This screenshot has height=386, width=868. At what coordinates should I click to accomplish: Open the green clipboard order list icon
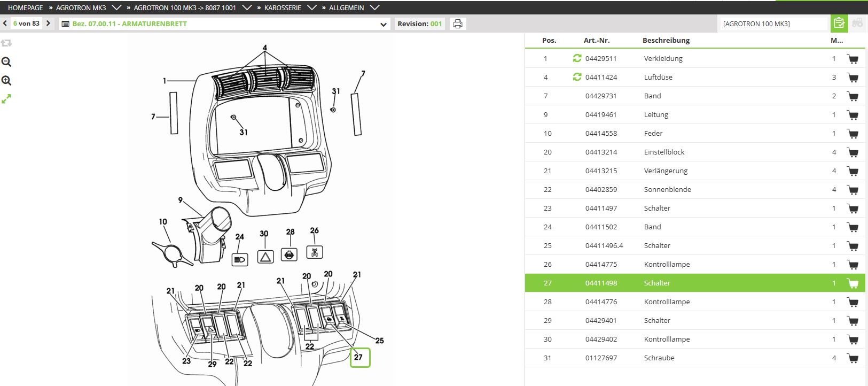839,24
